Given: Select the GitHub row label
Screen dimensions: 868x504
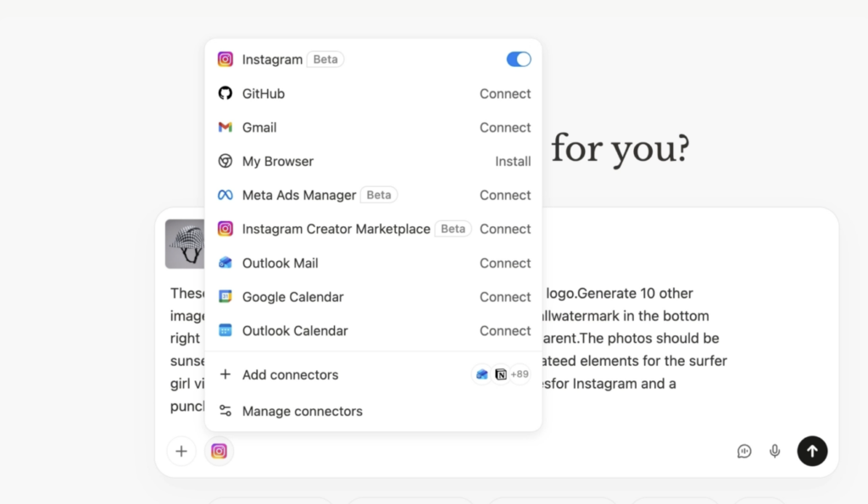Looking at the screenshot, I should (x=264, y=93).
